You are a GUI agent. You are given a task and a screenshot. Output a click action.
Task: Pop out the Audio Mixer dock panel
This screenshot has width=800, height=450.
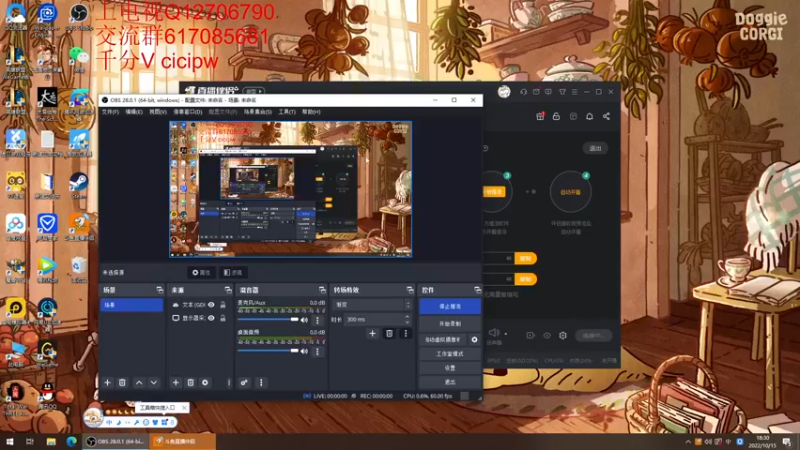[x=322, y=290]
